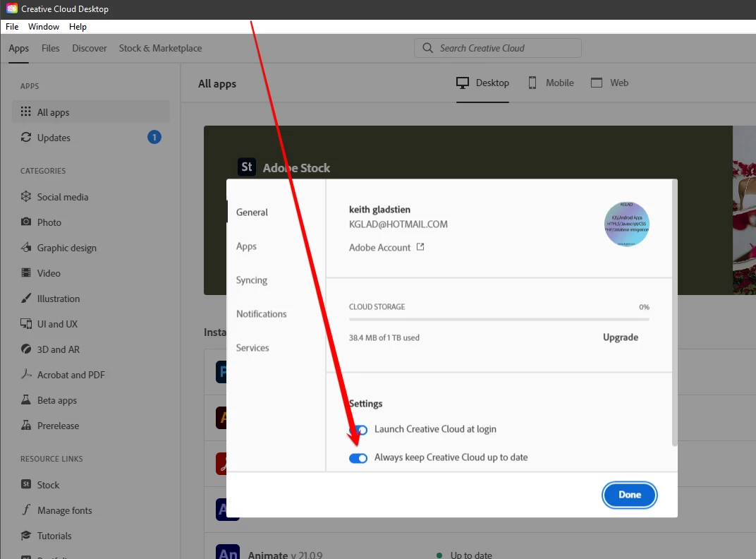Open Notifications preferences section
Image resolution: width=756 pixels, height=559 pixels.
pyautogui.click(x=262, y=314)
